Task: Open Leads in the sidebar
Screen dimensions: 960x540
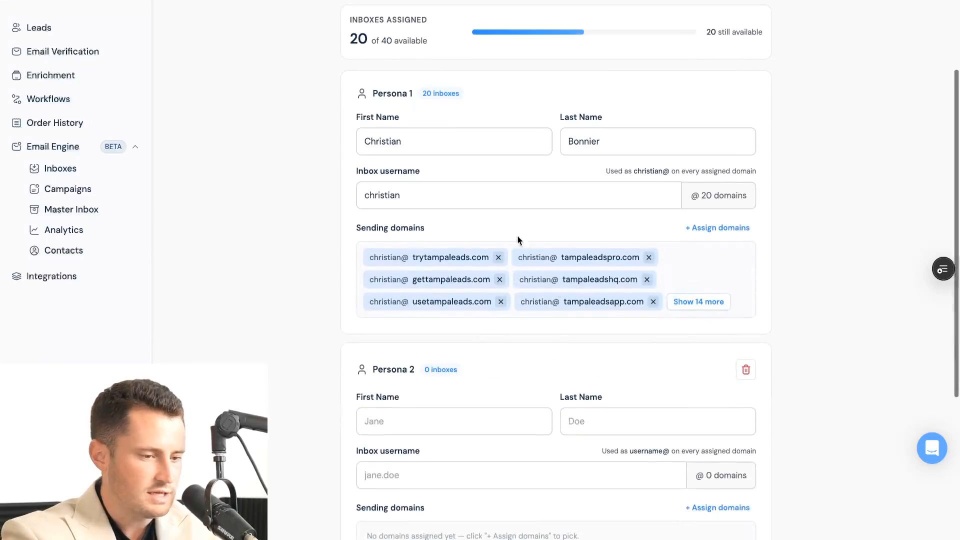Action: pyautogui.click(x=39, y=28)
